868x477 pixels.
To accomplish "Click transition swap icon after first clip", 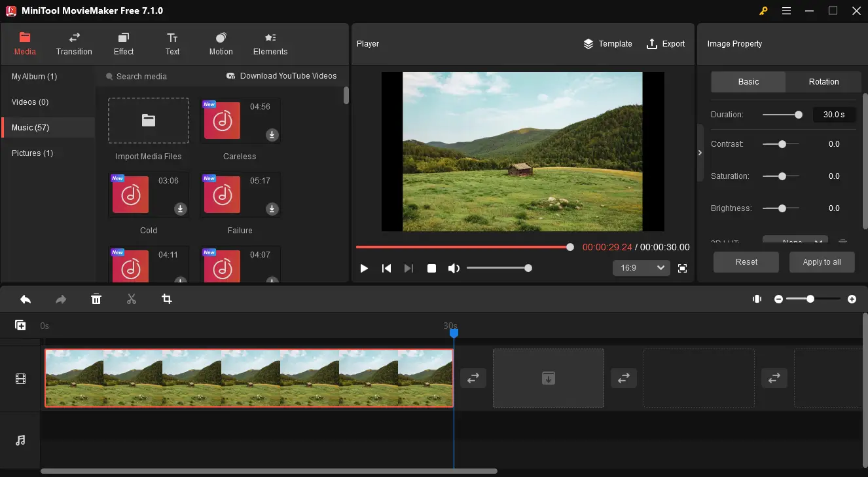I will click(473, 378).
